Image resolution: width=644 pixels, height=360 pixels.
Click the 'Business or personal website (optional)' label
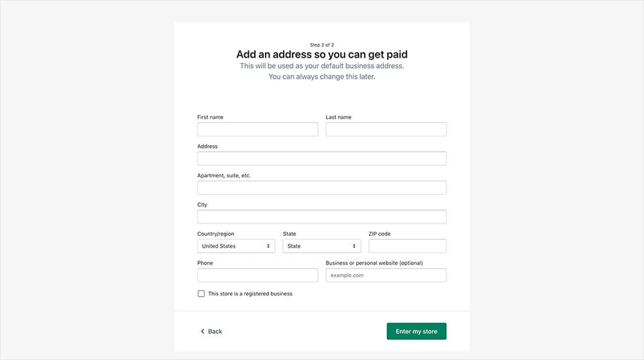(x=374, y=263)
